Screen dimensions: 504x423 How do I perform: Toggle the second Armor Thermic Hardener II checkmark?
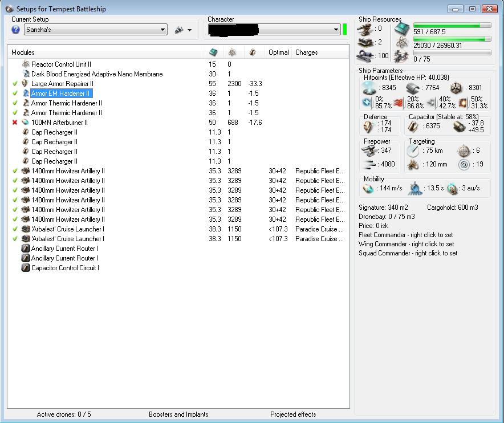(x=15, y=113)
